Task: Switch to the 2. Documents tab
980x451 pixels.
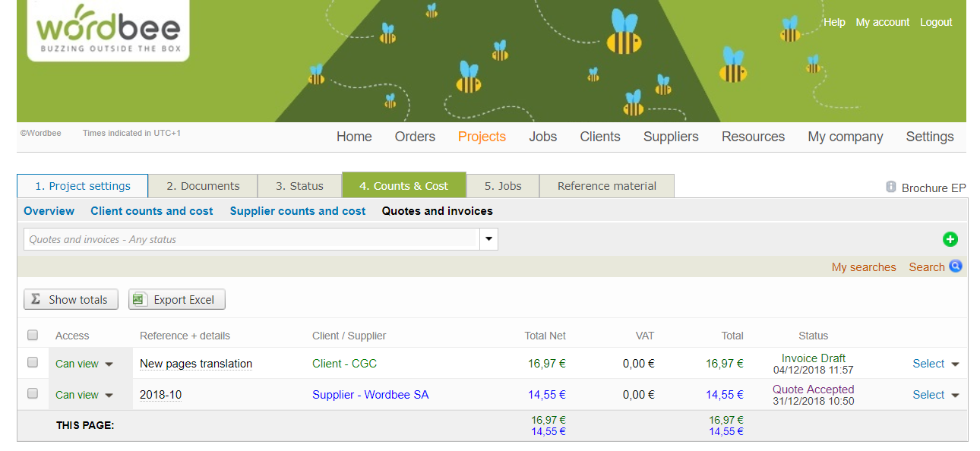Action: tap(203, 186)
